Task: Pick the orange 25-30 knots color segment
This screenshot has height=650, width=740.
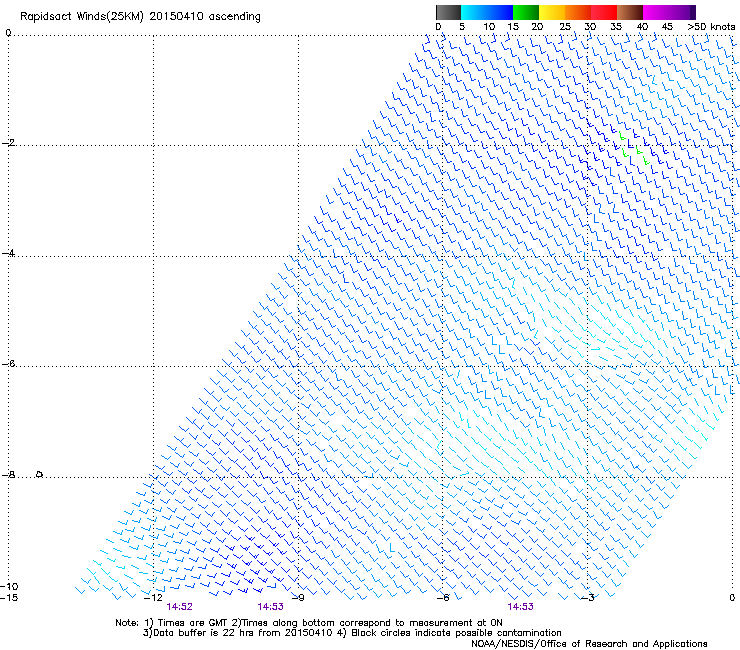Action: pyautogui.click(x=578, y=12)
